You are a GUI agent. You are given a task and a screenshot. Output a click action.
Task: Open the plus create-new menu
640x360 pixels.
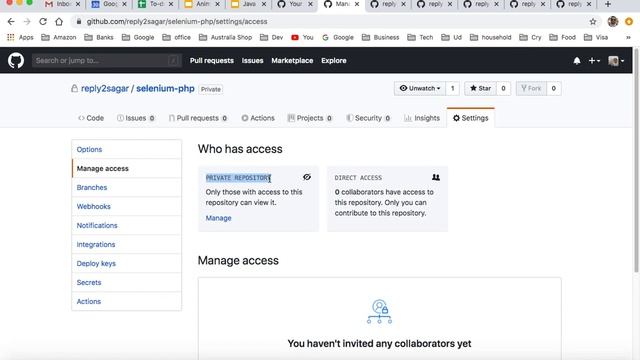[594, 61]
